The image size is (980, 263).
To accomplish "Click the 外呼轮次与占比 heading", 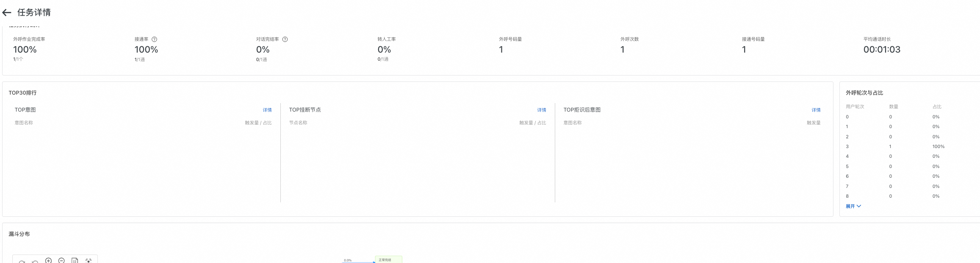I will pyautogui.click(x=864, y=93).
